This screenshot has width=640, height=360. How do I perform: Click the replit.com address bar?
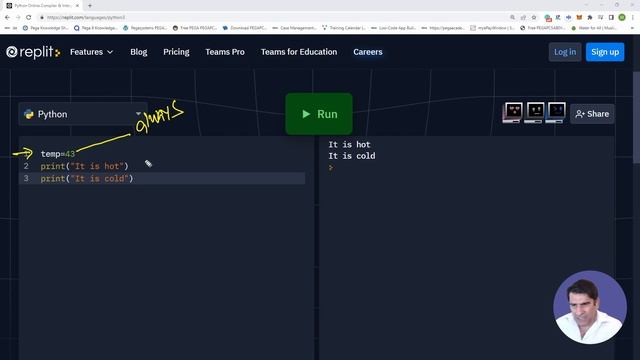(269, 18)
